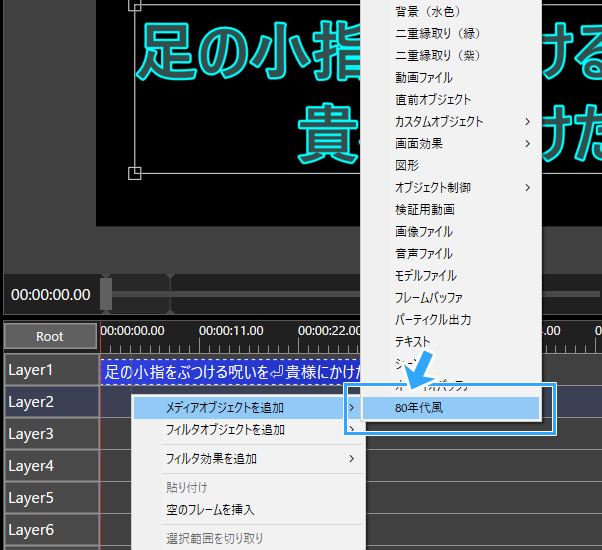602x550 pixels.
Task: Select 動画ファイル menu entry
Action: 424,78
